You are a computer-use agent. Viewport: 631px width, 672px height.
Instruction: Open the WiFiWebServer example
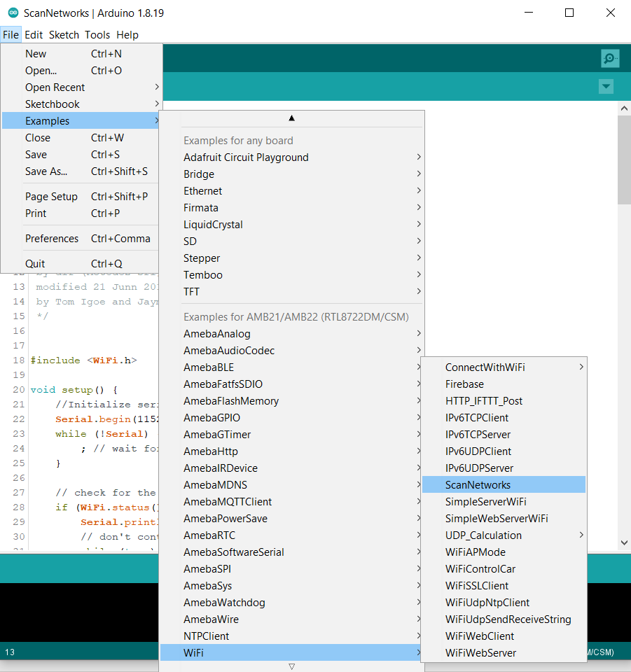[x=504, y=652]
